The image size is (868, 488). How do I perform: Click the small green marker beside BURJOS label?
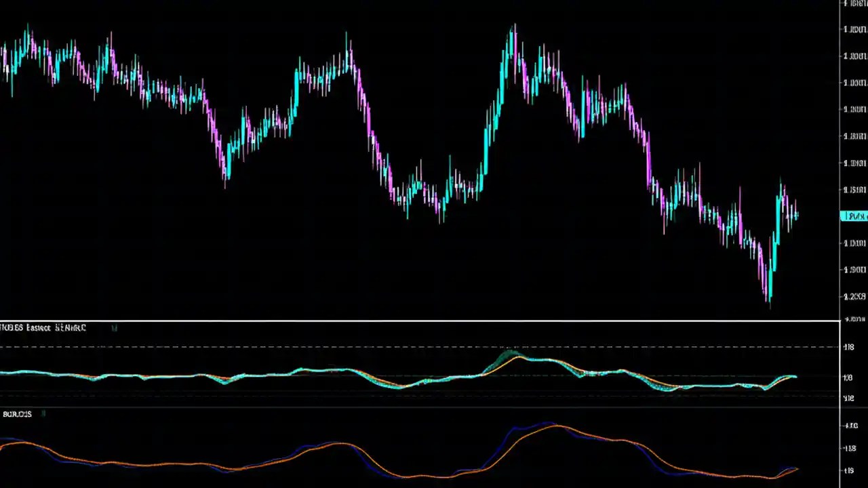tap(42, 413)
